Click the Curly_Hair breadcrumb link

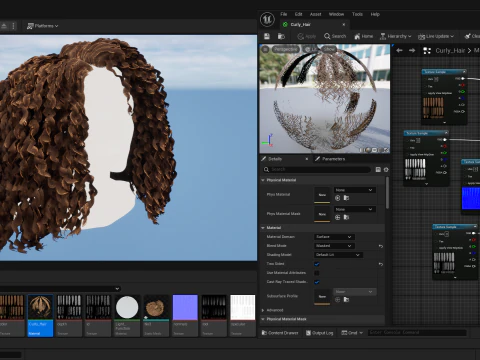(450, 51)
